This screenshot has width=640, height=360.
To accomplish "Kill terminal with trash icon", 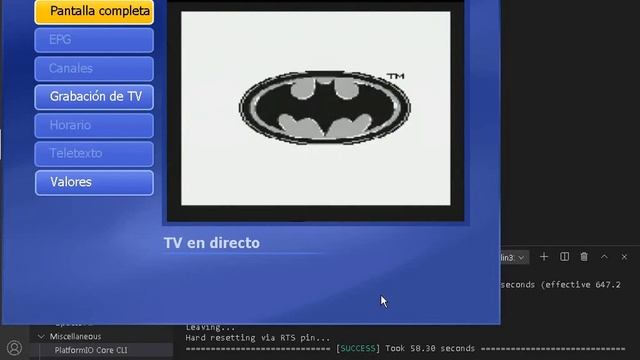I will click(x=584, y=257).
